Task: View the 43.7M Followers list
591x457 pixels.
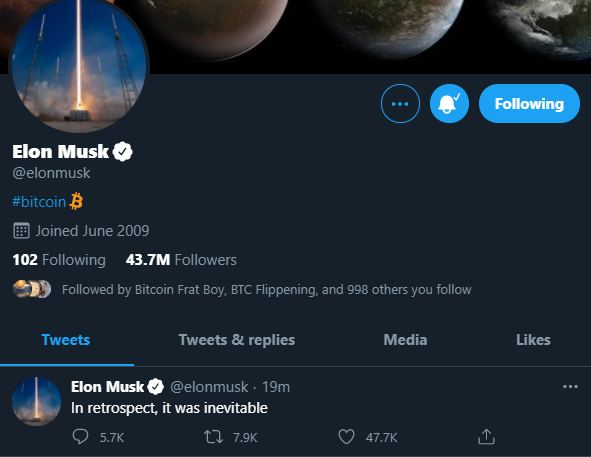Action: (x=181, y=260)
